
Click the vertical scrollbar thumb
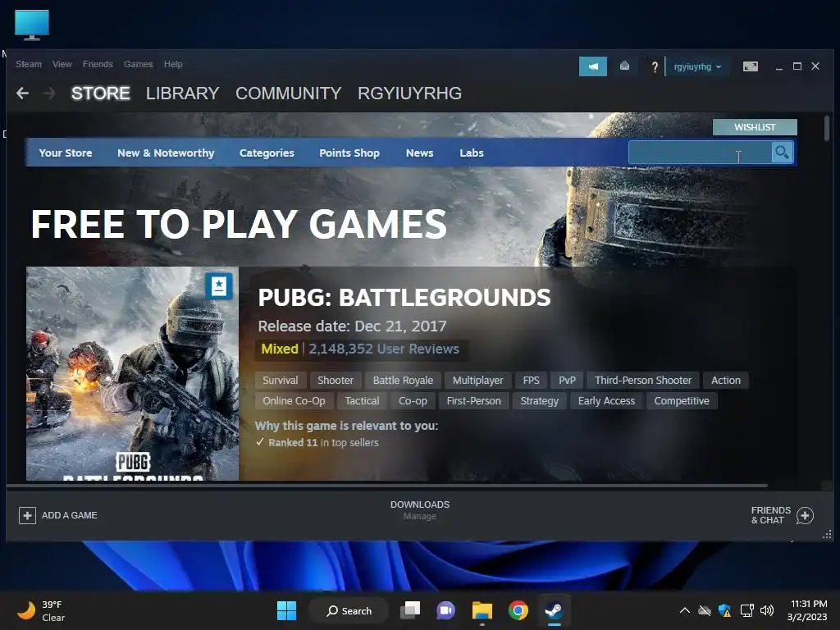click(827, 128)
